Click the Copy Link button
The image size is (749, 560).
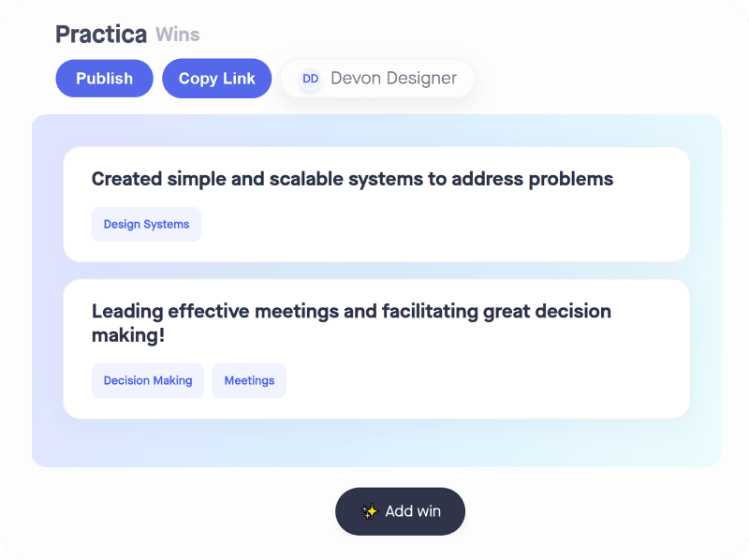[217, 79]
